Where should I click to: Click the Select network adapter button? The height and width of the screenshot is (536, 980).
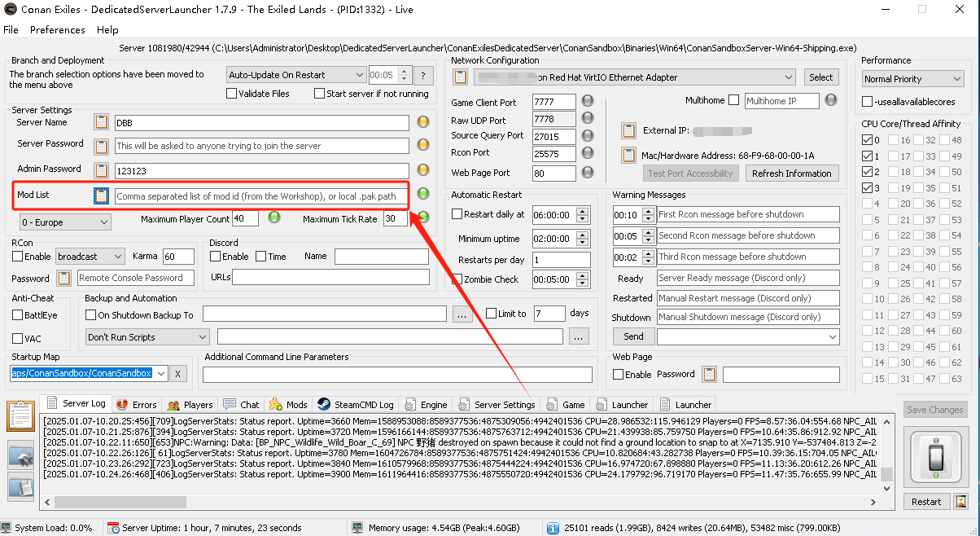tap(820, 77)
